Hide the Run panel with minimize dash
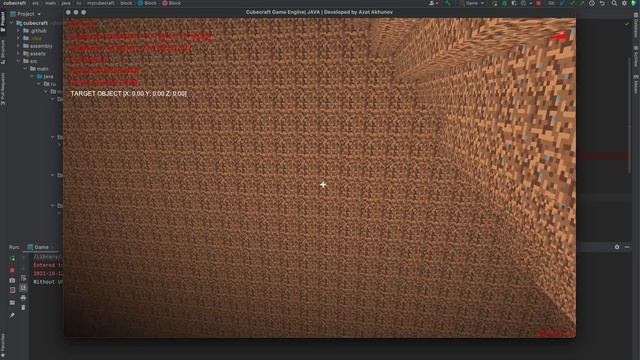Image resolution: width=640 pixels, height=360 pixels. [x=627, y=247]
